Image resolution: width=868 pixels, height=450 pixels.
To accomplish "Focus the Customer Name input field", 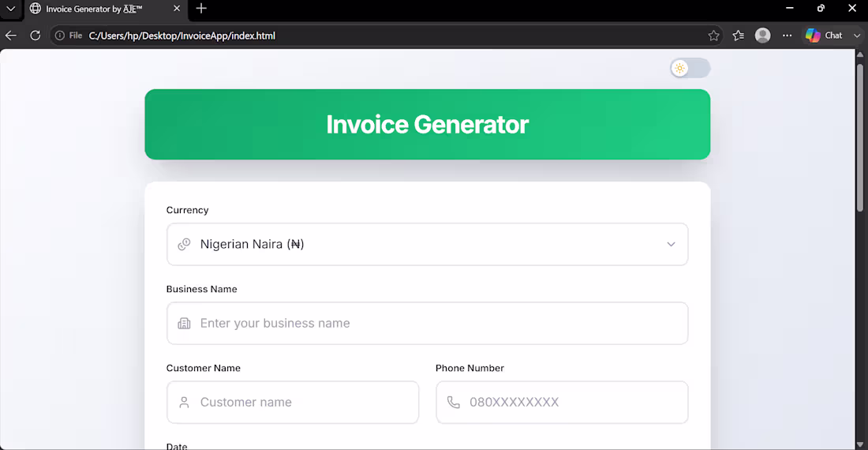I will (293, 403).
